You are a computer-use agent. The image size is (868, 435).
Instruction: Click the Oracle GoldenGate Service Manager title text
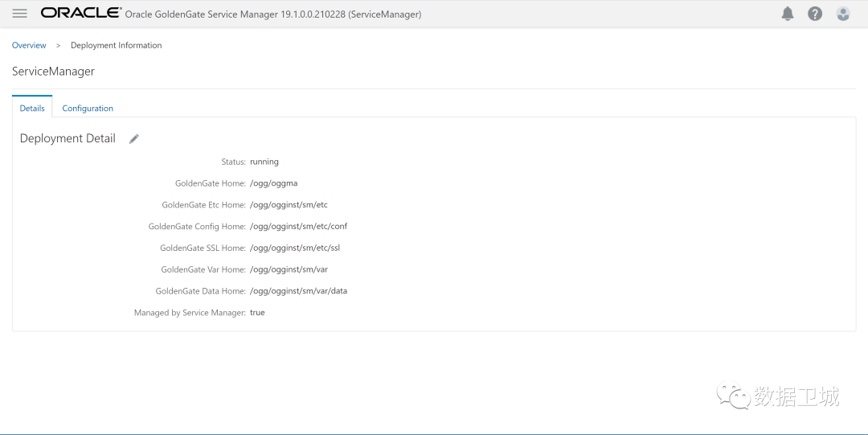click(x=273, y=14)
